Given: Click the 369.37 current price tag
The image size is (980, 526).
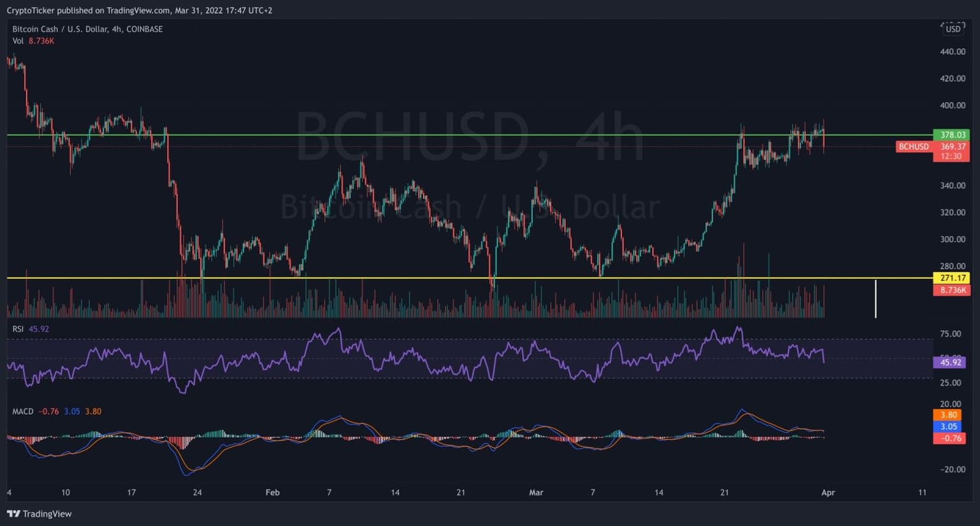Looking at the screenshot, I should 952,146.
